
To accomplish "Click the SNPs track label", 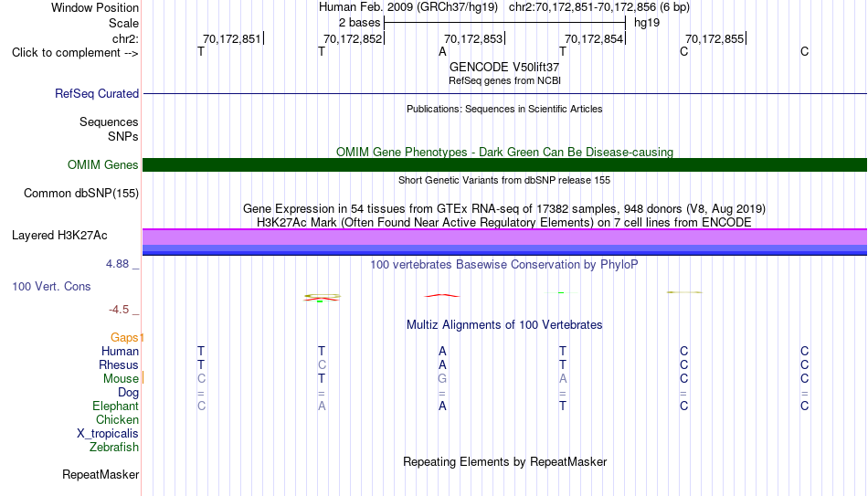I will tap(123, 136).
